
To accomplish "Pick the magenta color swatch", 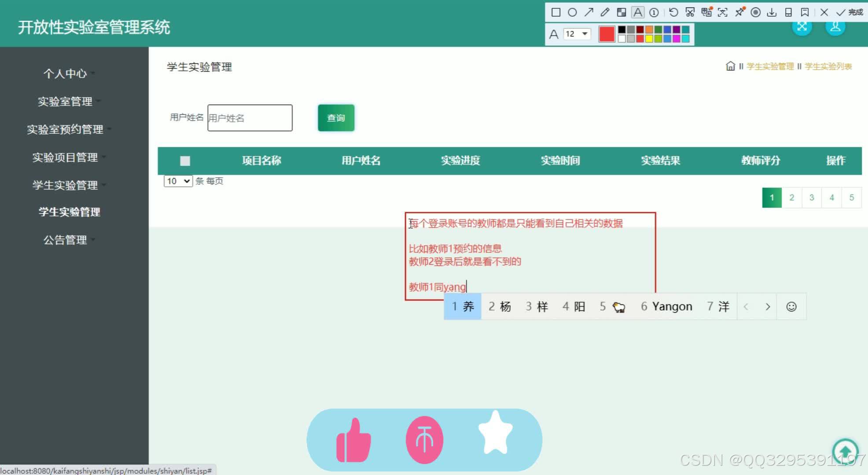I will 676,38.
